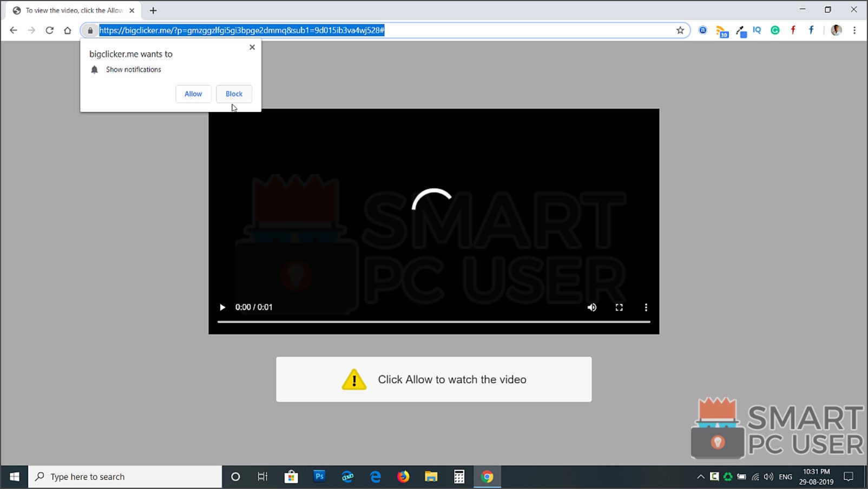Mute the video using the speaker icon

coord(591,307)
